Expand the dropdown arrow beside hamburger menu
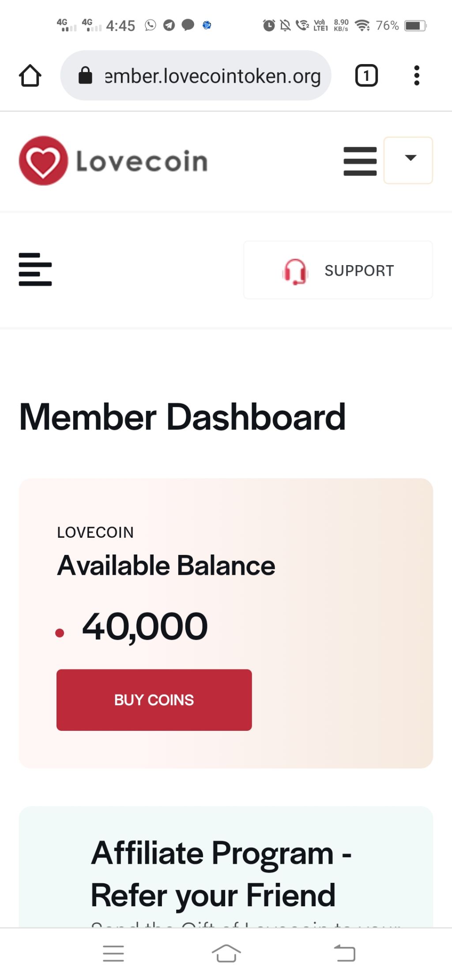The image size is (452, 980). tap(408, 160)
